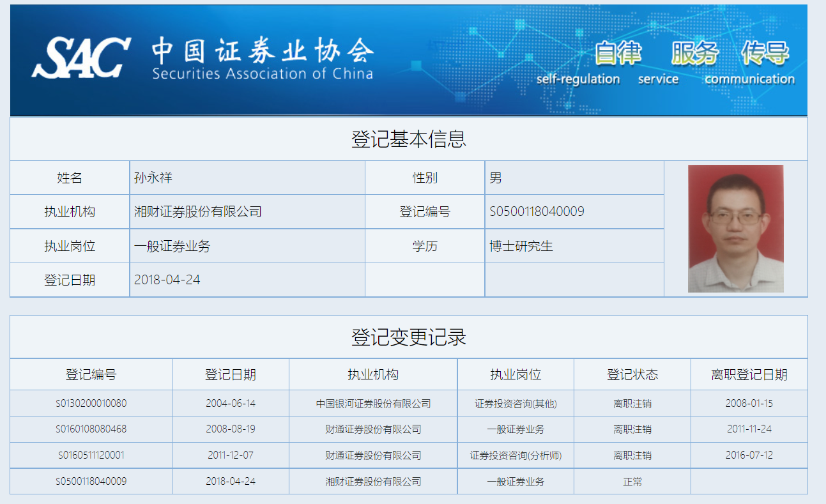
Task: Click 一般证券业务 in the basic info section
Action: tap(172, 246)
